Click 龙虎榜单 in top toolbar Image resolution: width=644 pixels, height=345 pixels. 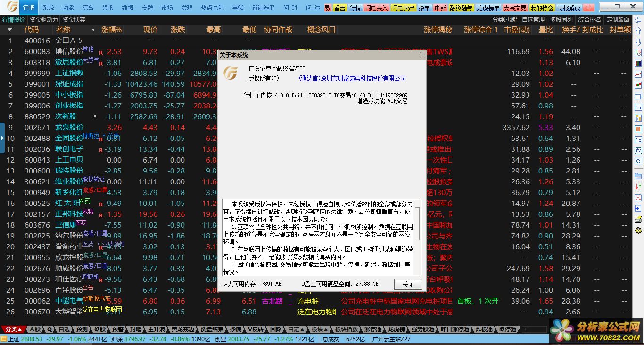488,8
